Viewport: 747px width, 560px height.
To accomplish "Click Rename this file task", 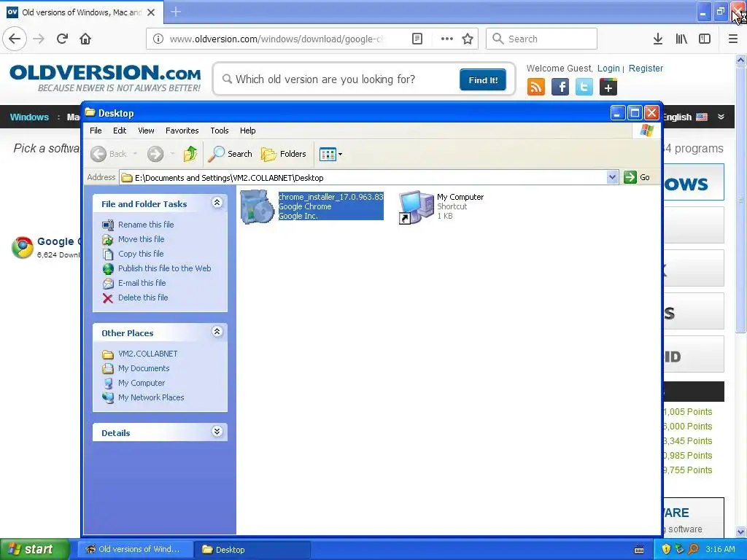I will [x=146, y=225].
